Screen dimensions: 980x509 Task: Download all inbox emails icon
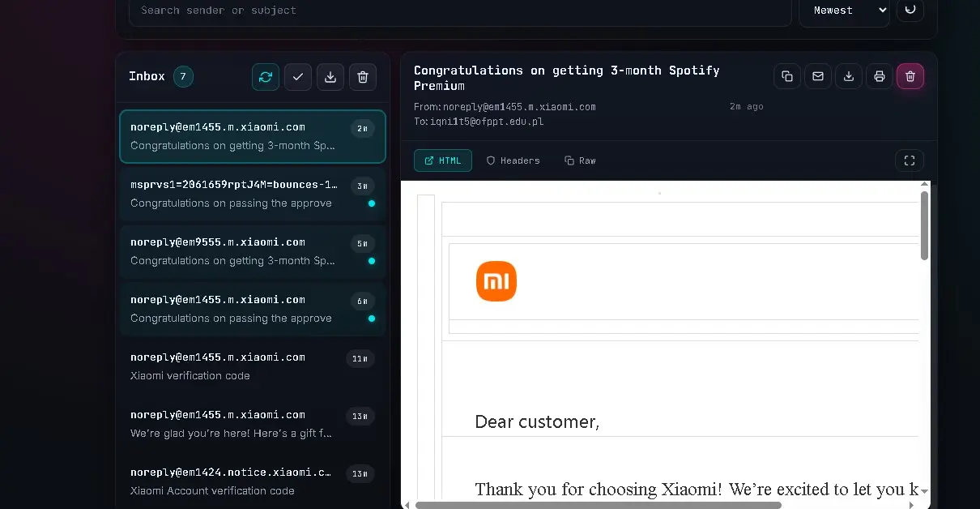pyautogui.click(x=330, y=77)
